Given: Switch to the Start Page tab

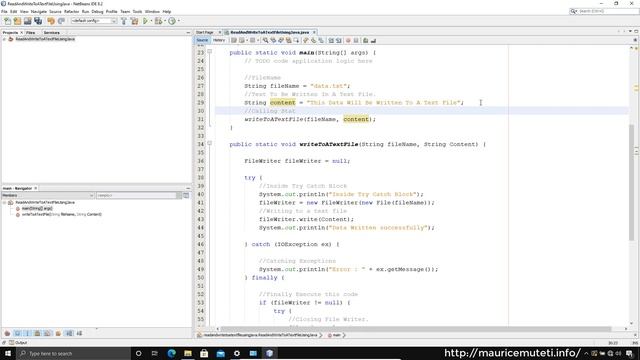Looking at the screenshot, I should click(204, 32).
